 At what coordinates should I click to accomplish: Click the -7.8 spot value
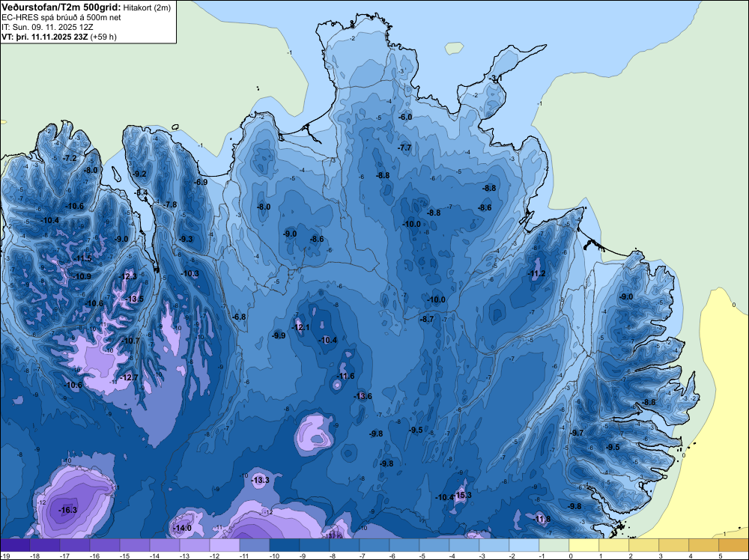171,204
